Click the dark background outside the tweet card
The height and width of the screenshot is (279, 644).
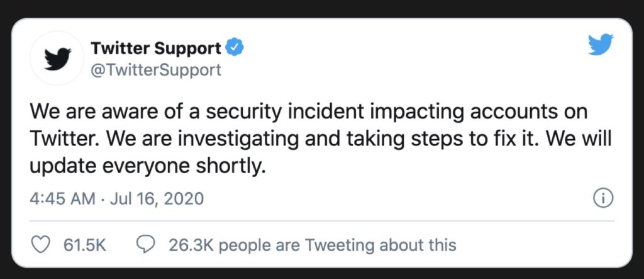pyautogui.click(x=321, y=8)
